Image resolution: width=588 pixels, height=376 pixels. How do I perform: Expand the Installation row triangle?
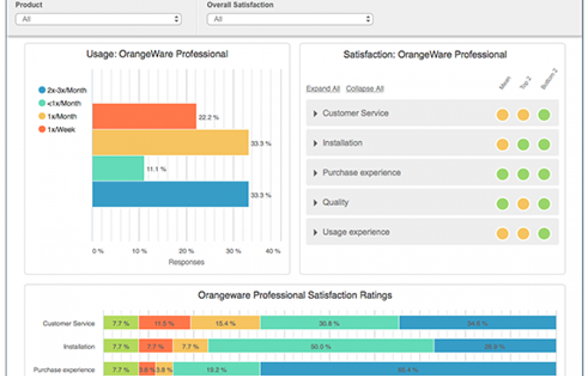pos(315,143)
